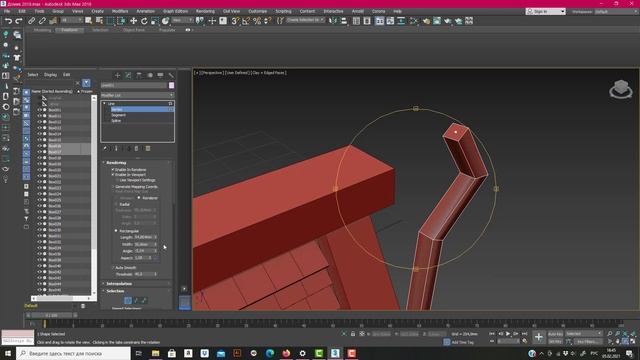This screenshot has height=360, width=640.
Task: Open Select by Name dialog icon
Action: point(99,21)
